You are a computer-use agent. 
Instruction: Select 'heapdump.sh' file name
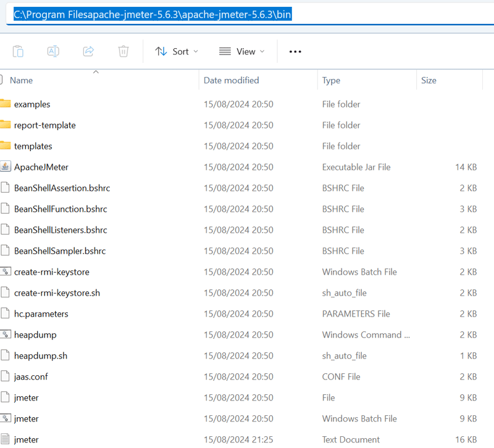pos(41,356)
